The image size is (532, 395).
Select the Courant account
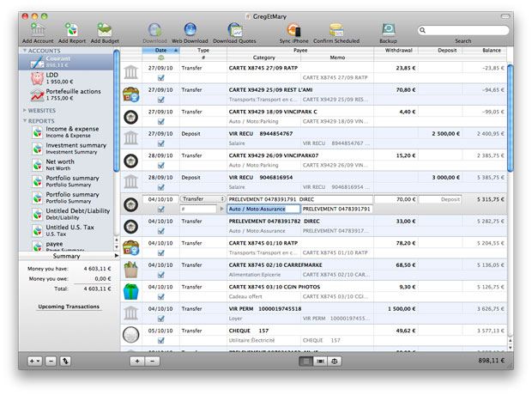click(x=66, y=62)
